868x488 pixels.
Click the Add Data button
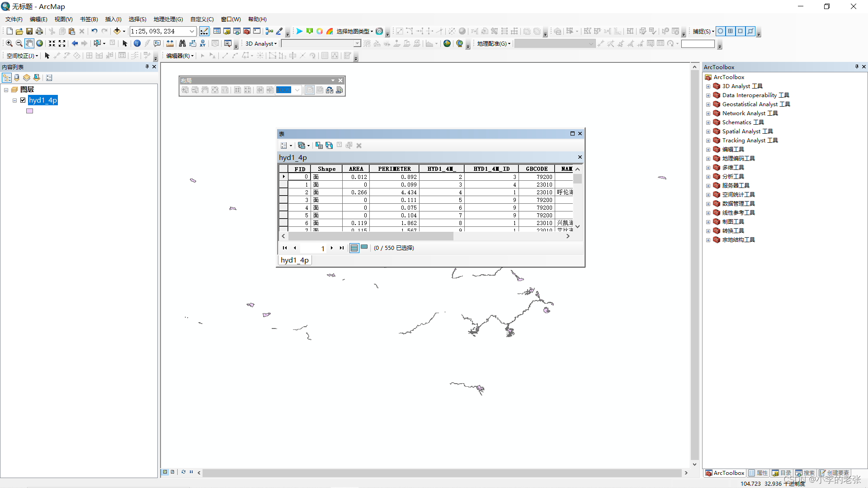pyautogui.click(x=117, y=31)
